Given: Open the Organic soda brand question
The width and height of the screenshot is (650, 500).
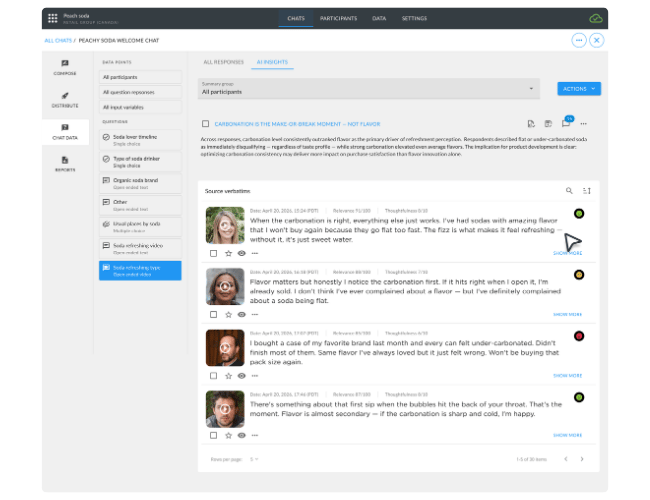Looking at the screenshot, I should click(140, 183).
